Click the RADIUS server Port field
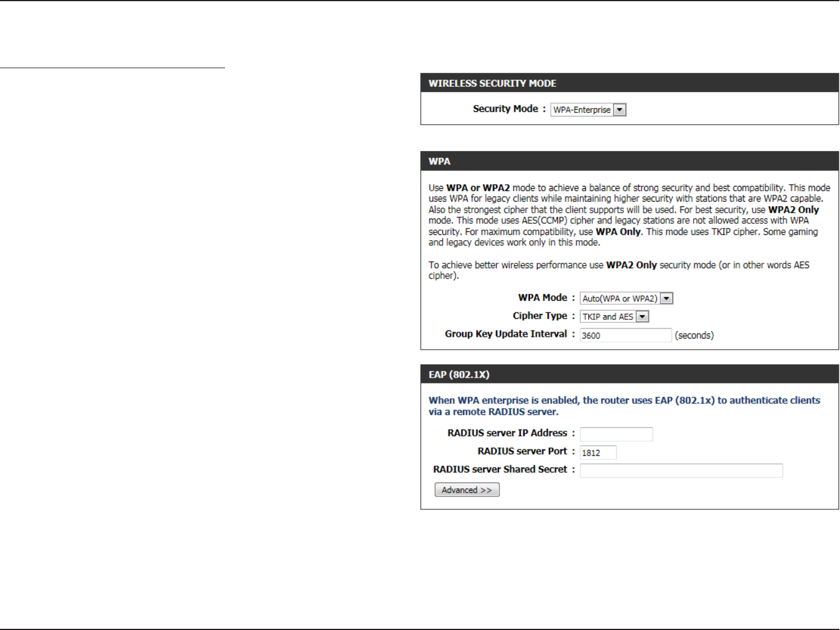Screen dimensions: 840x630 (x=598, y=452)
